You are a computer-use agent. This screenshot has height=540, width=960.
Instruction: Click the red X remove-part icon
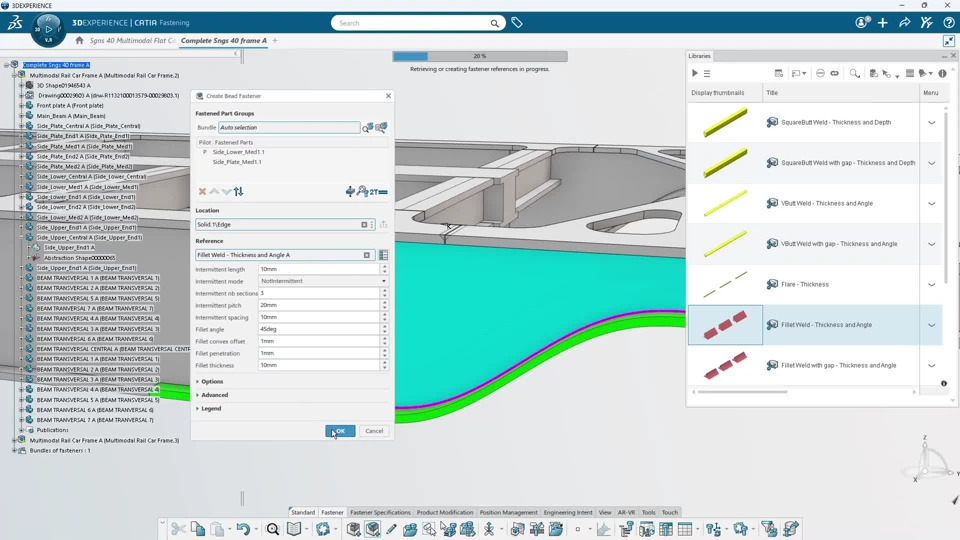(x=202, y=192)
